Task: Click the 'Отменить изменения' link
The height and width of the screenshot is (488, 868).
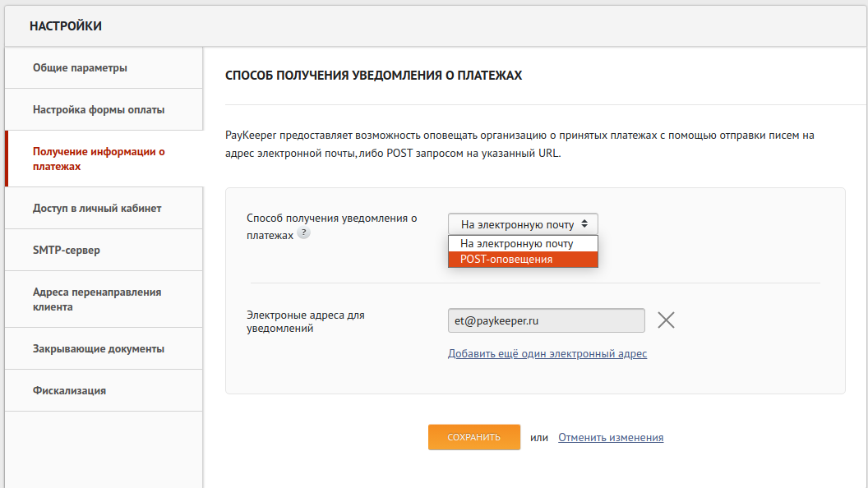Action: click(611, 438)
